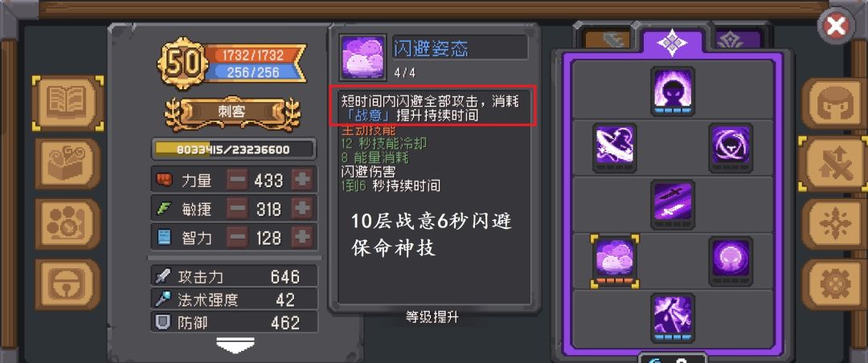Increase 智力 intelligence with plus button
Image resolution: width=868 pixels, height=363 pixels.
click(x=301, y=238)
